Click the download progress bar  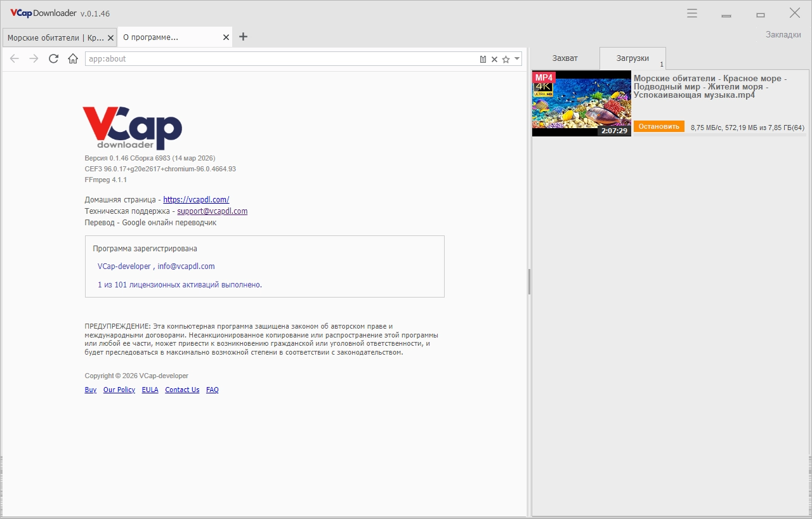tap(720, 134)
